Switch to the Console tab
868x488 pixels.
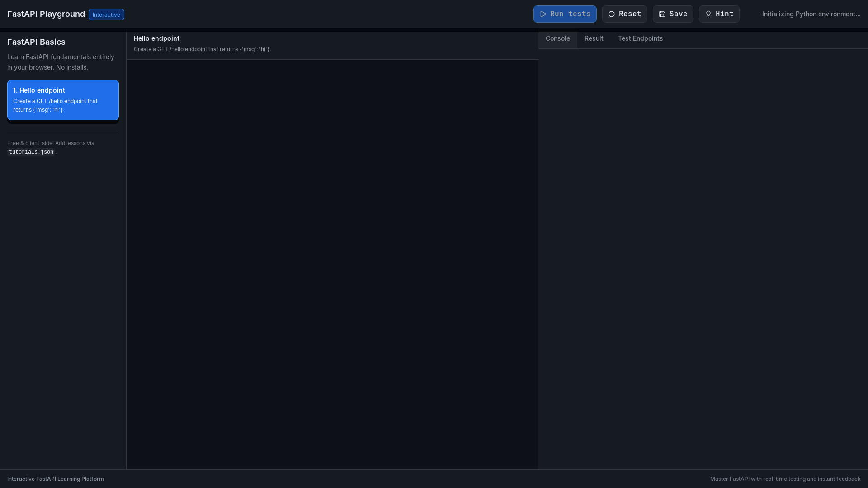[557, 39]
